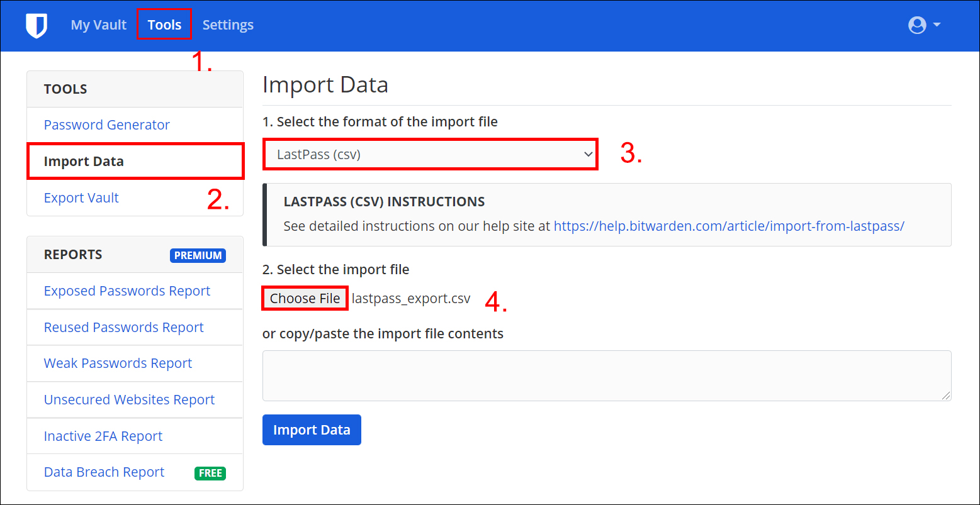980x505 pixels.
Task: Open Unsecured Websites Report
Action: tap(129, 399)
